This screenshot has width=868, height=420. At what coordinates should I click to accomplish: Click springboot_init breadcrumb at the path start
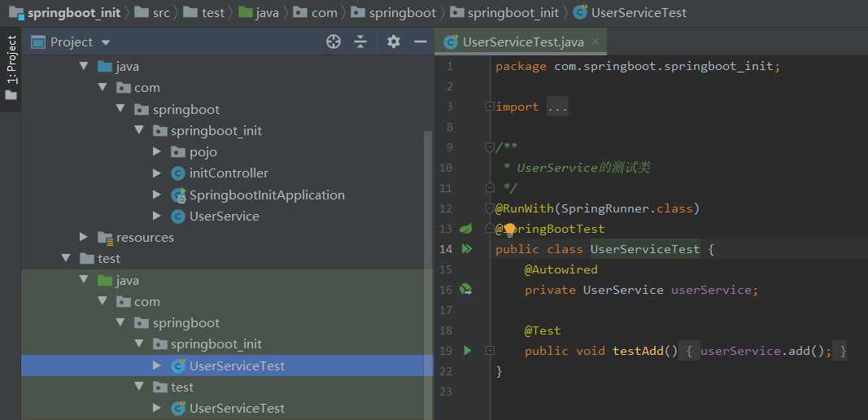[74, 13]
